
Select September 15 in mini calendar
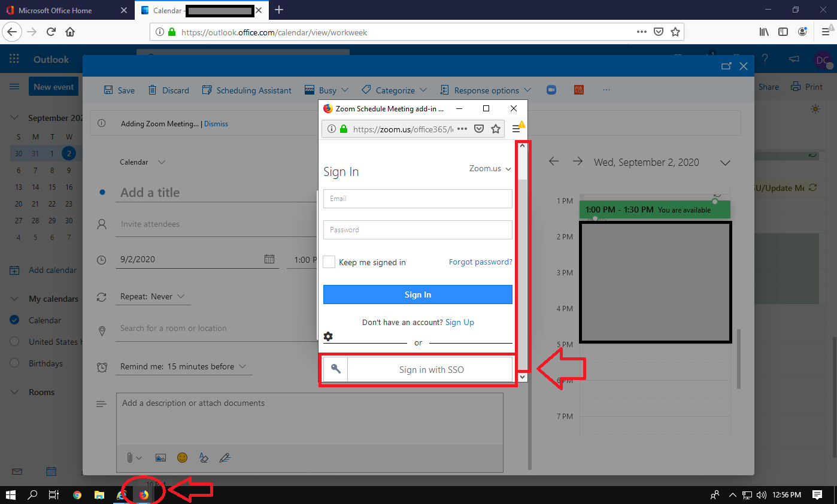click(52, 187)
